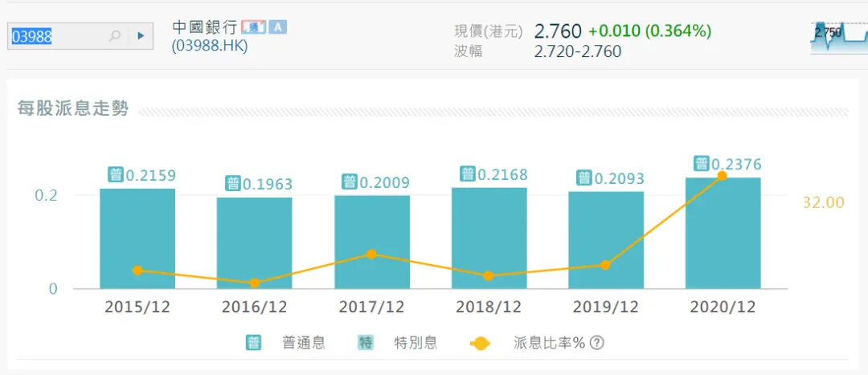Click the payout ratio point for 2017/12

click(x=371, y=255)
